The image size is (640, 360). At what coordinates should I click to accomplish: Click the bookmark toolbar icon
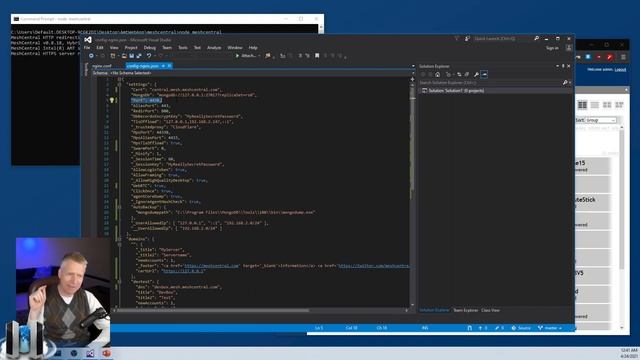click(x=317, y=56)
